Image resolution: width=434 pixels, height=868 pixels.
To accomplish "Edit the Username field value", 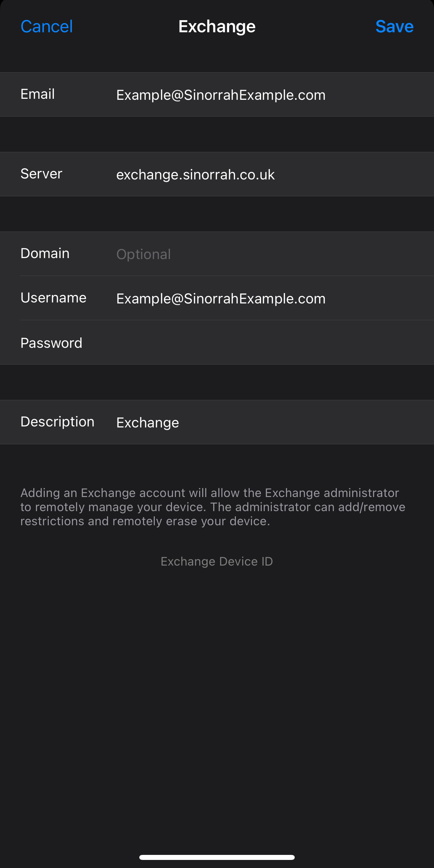I will tap(221, 298).
